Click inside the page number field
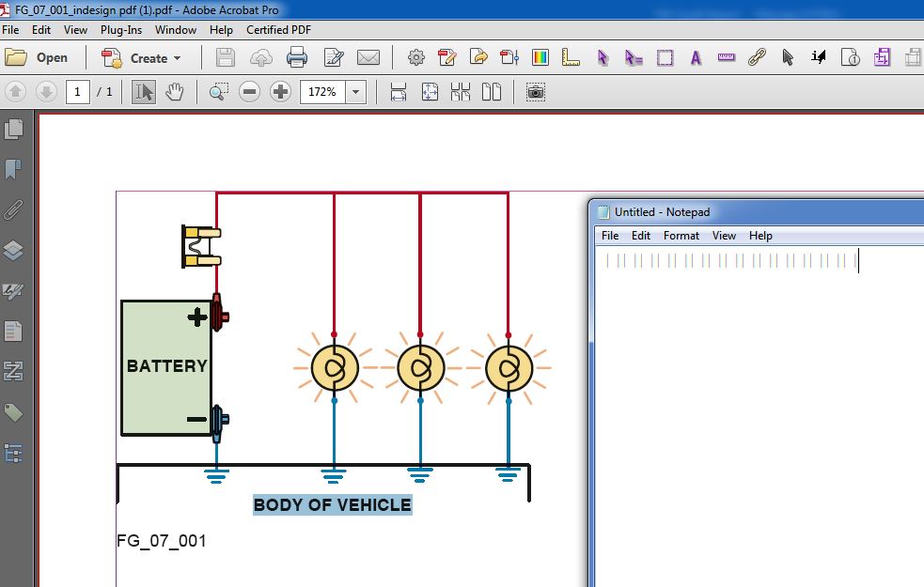 click(x=78, y=91)
